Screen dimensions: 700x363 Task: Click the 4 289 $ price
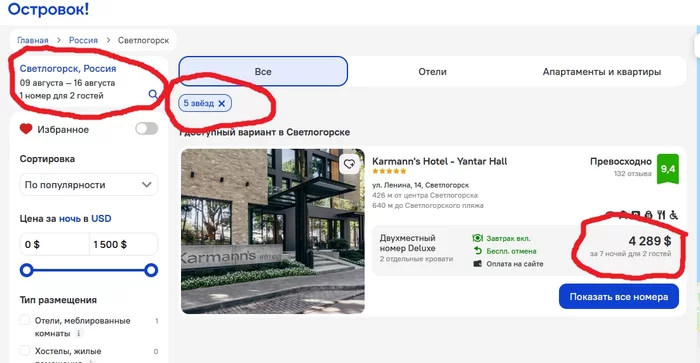pyautogui.click(x=650, y=241)
